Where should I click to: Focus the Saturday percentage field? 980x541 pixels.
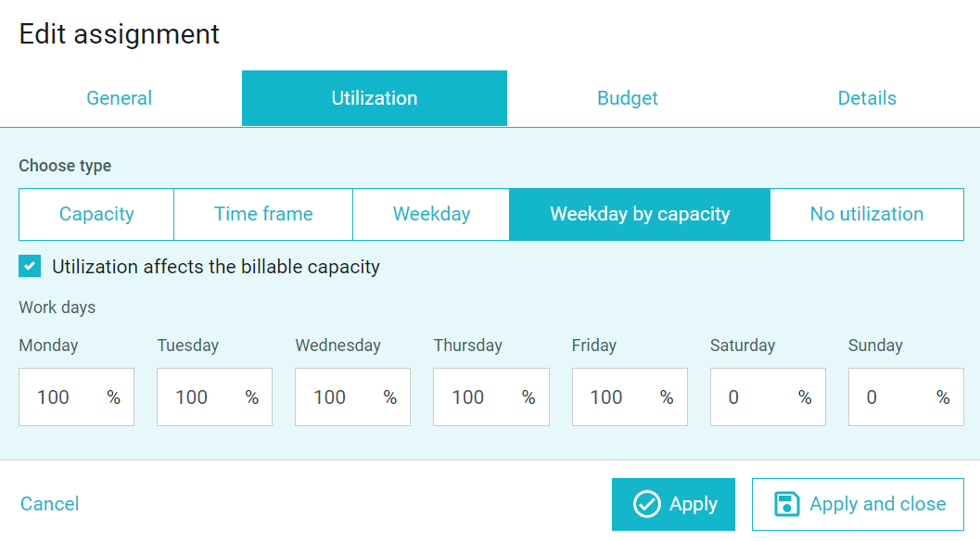click(768, 397)
